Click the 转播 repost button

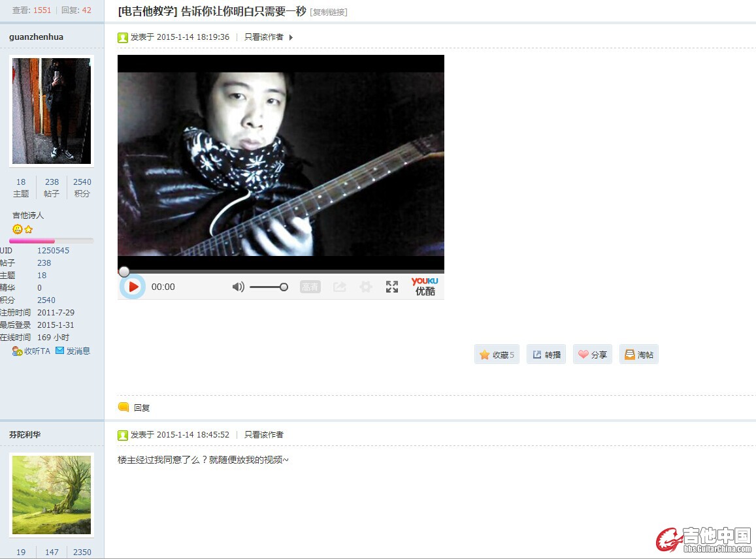pos(547,355)
